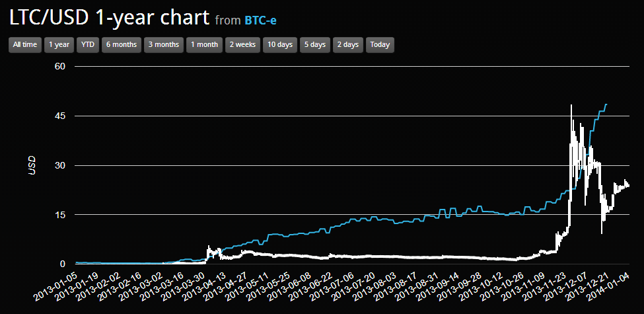Choose the 5 days chart range
Viewport: 644px width, 314px height.
point(315,45)
